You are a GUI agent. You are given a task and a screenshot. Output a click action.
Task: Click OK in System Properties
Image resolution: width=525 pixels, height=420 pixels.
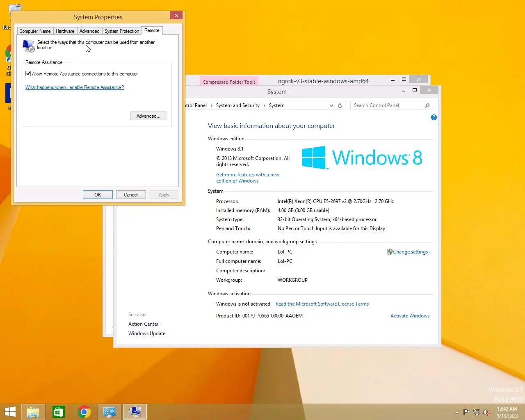98,195
